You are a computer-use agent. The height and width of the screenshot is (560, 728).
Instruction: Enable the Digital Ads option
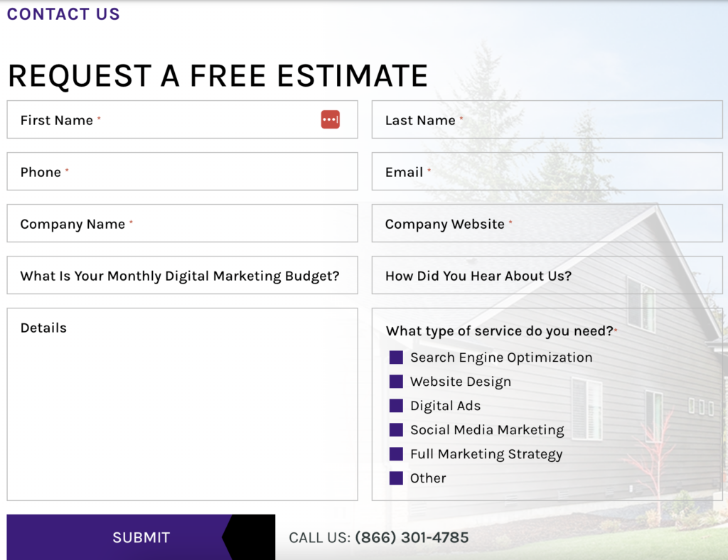(x=395, y=406)
